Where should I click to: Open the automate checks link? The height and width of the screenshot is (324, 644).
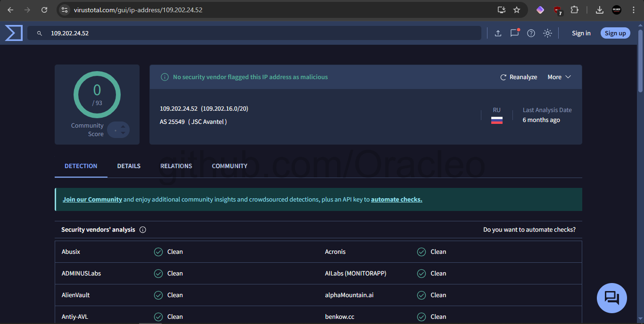point(396,199)
